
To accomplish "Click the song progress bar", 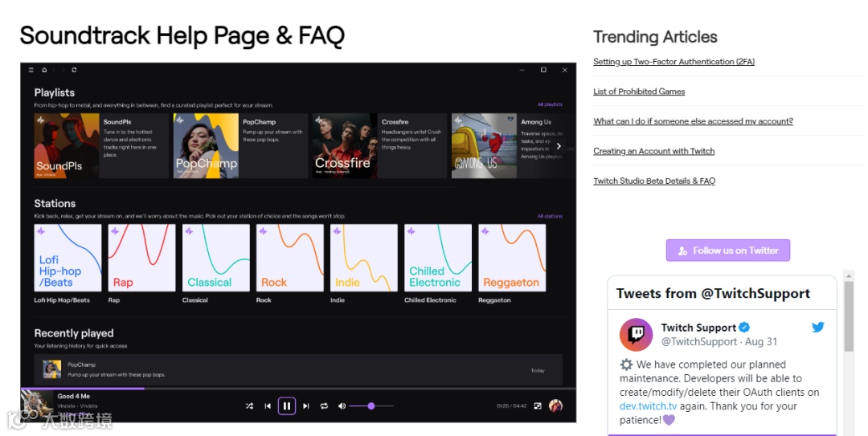I will (x=298, y=389).
